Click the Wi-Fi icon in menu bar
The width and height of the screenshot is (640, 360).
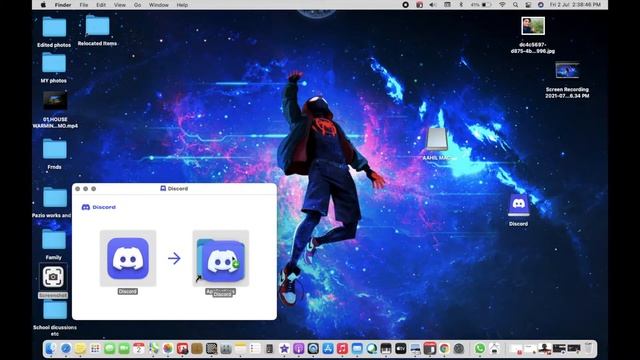(502, 5)
